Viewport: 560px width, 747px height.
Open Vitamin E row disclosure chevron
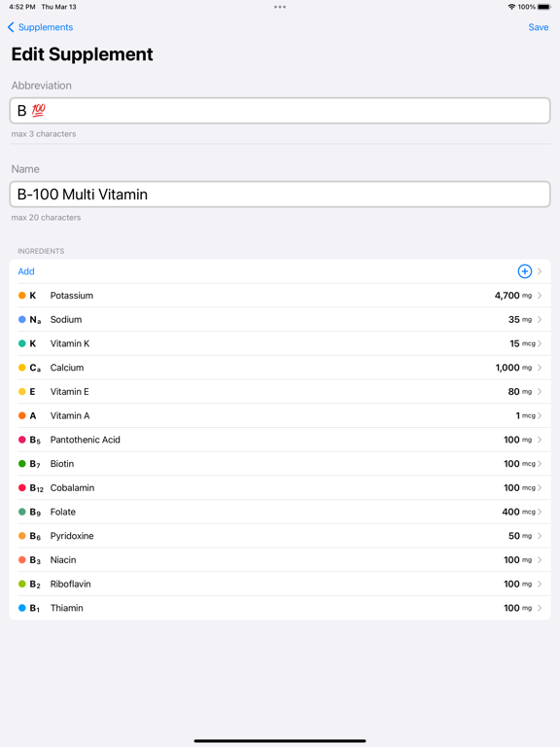(540, 392)
